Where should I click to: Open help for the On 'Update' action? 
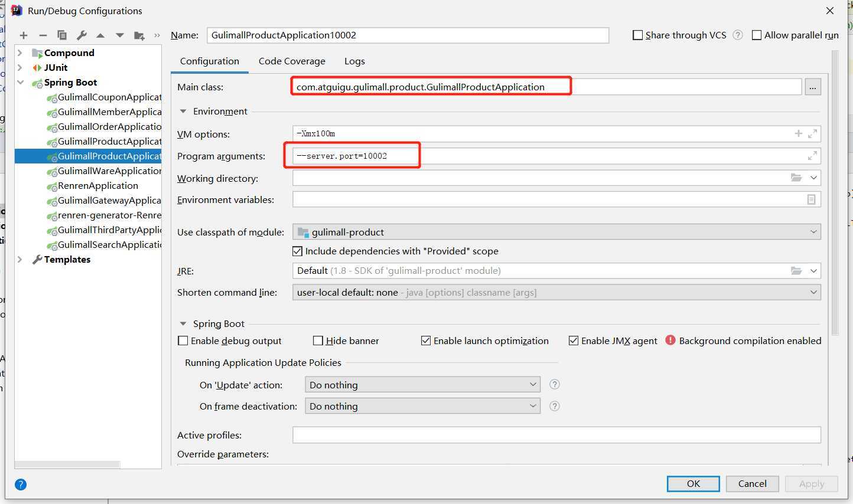554,384
